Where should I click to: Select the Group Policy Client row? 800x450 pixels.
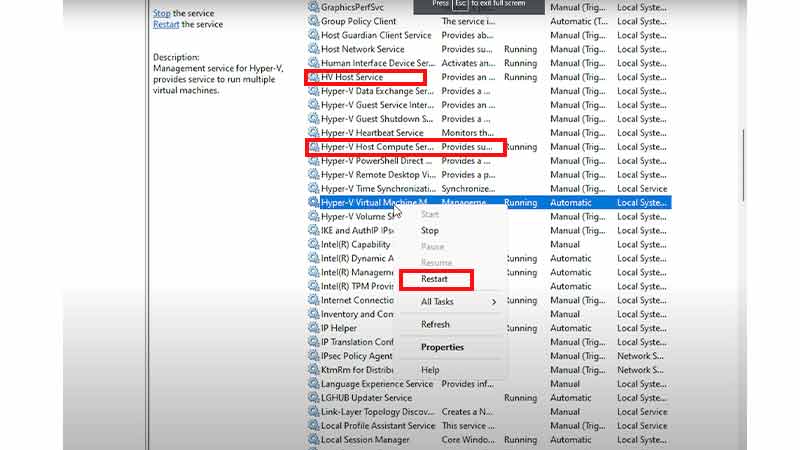coord(489,21)
